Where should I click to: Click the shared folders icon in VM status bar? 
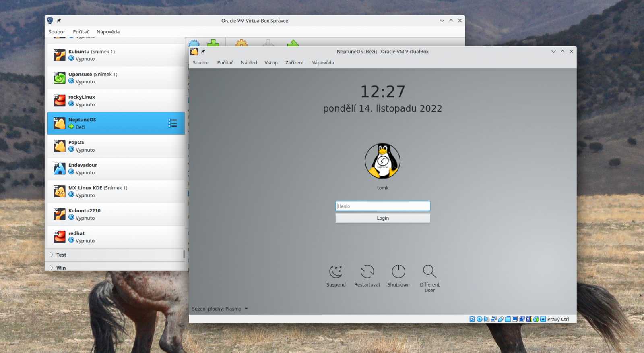(x=508, y=319)
